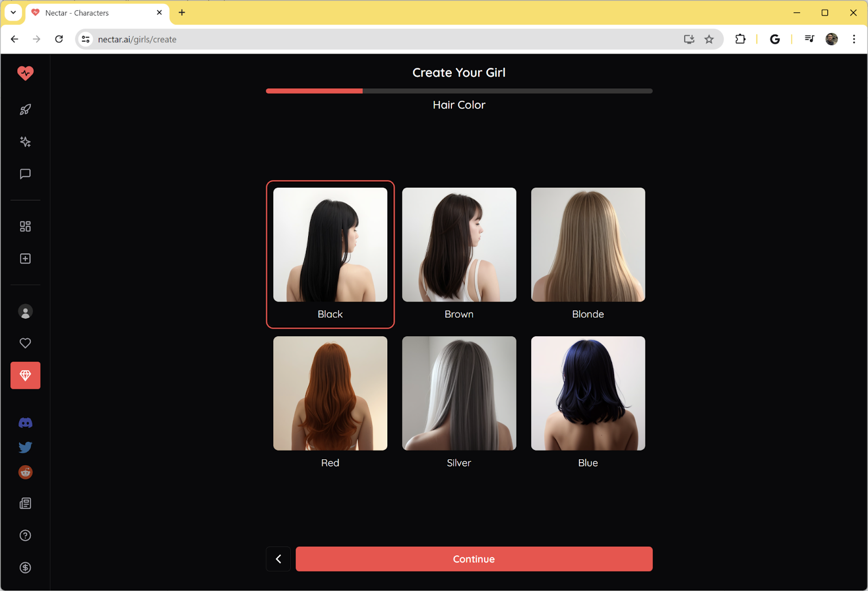The image size is (868, 591).
Task: Click the Black label text
Action: pos(330,314)
